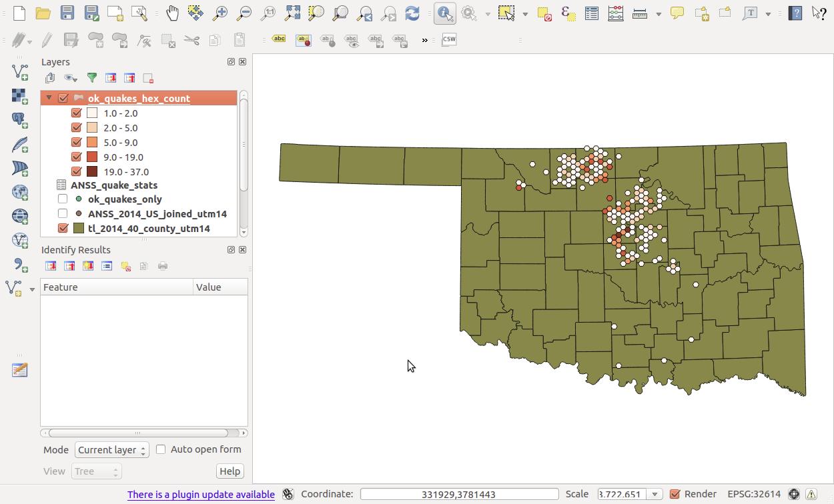834x504 pixels.
Task: Select the ANSS_quake_stats table layer
Action: (x=114, y=185)
